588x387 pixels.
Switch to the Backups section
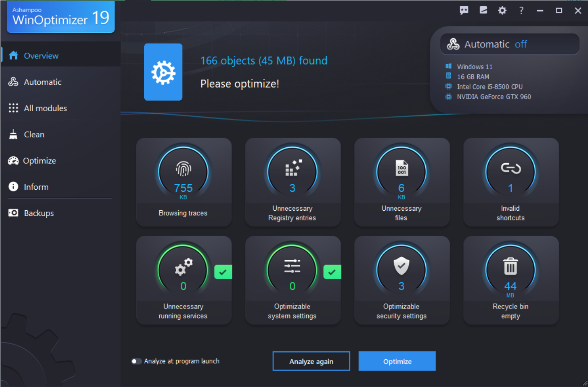[x=39, y=213]
